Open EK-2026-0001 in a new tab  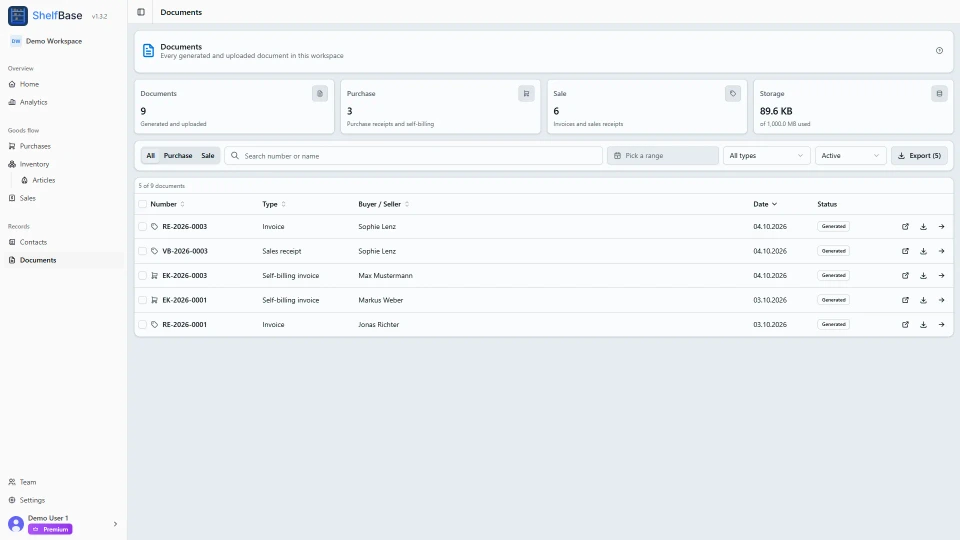(905, 300)
